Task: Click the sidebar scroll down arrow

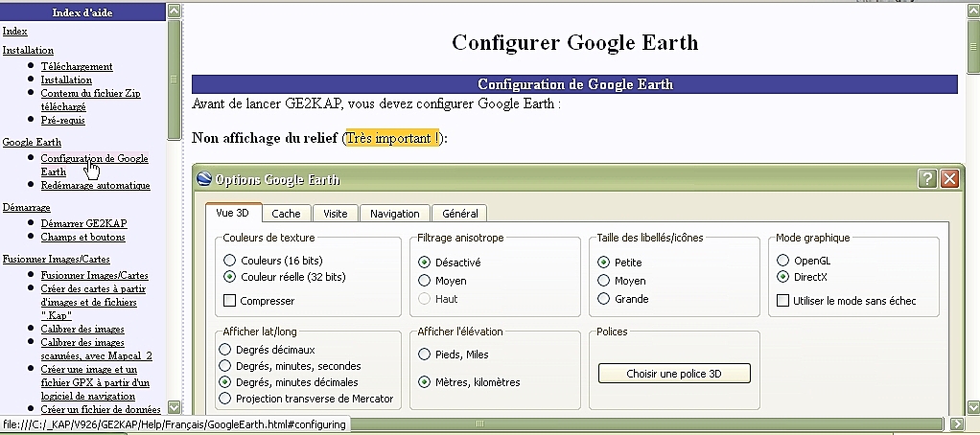Action: 174,407
